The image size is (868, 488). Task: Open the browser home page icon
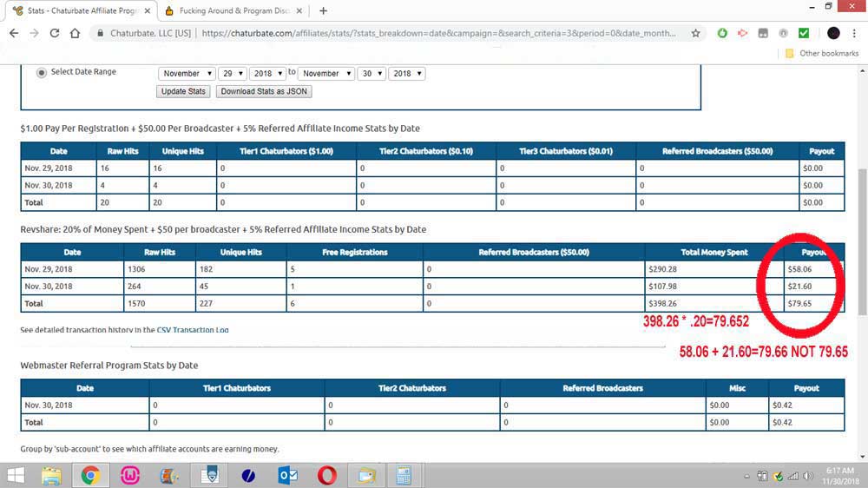tap(75, 33)
